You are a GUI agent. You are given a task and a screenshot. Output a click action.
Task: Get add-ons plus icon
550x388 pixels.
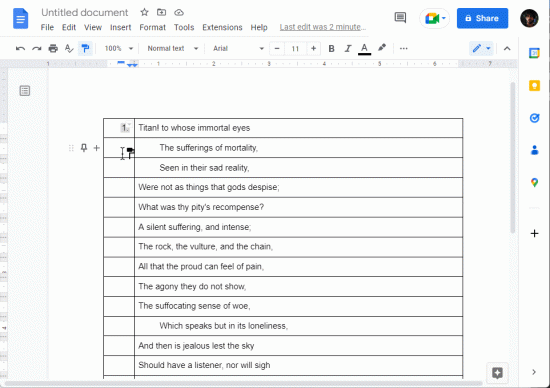click(x=534, y=233)
